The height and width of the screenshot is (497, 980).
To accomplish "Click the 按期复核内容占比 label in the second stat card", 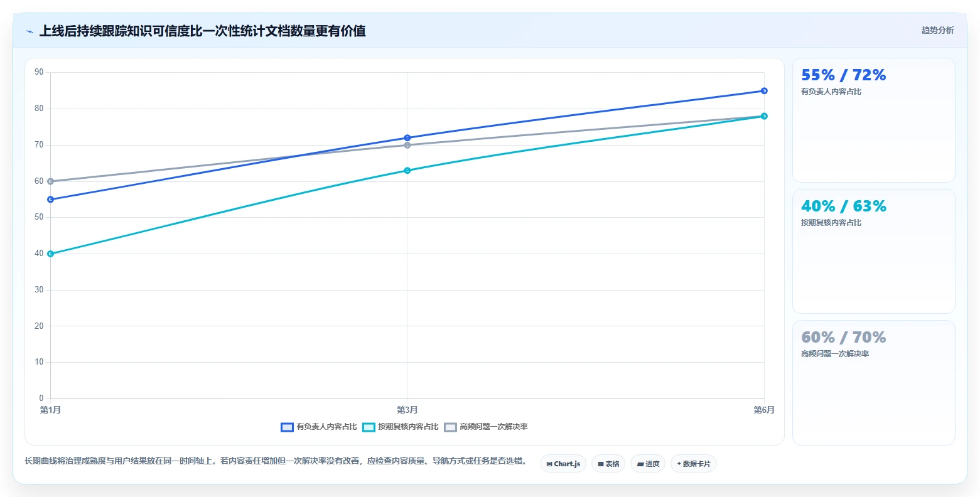I will [831, 223].
